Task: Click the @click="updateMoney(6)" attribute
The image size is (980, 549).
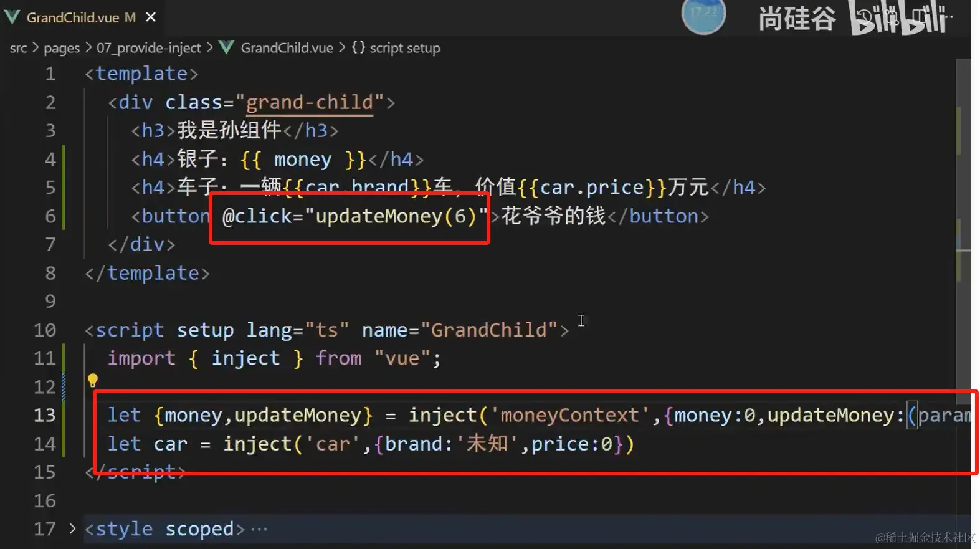Action: tap(355, 216)
